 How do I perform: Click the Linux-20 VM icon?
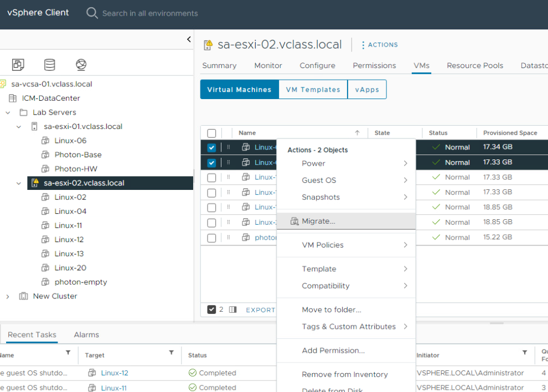pyautogui.click(x=45, y=268)
